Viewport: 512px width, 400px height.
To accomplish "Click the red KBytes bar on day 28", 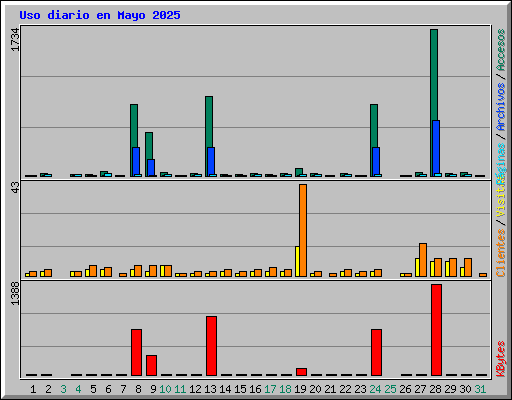I will [x=436, y=330].
